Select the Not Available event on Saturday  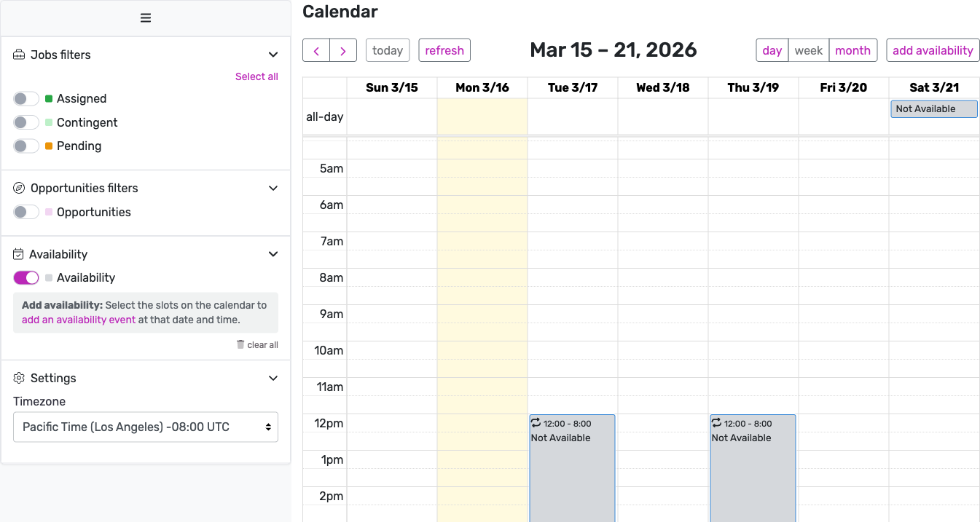[x=933, y=108]
